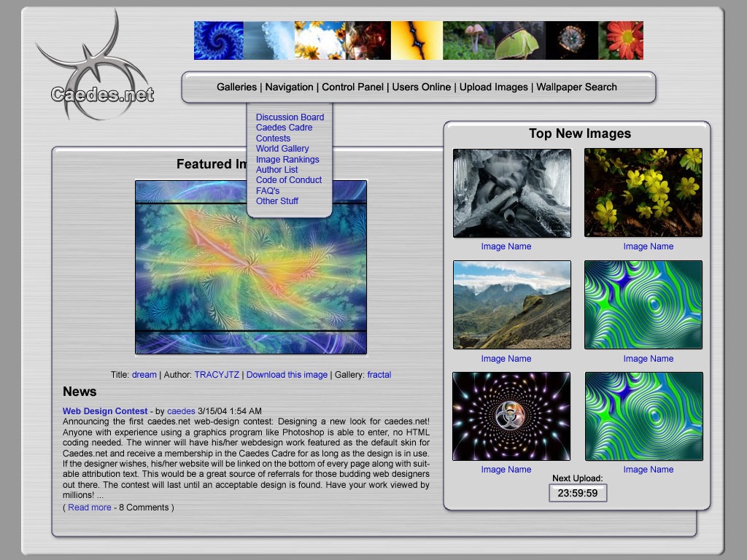The image size is (747, 560).
Task: Click the Download this image link
Action: tap(287, 375)
